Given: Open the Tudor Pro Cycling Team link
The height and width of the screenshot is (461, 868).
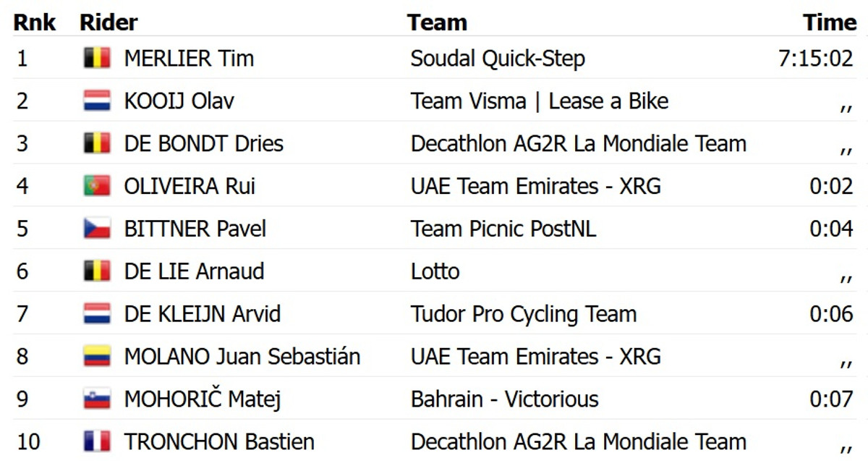Looking at the screenshot, I should (x=524, y=314).
